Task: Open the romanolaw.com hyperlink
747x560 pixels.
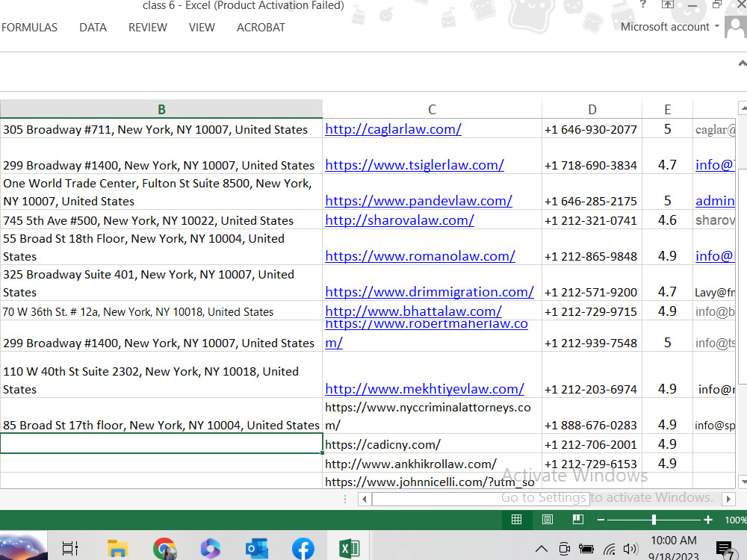Action: click(x=420, y=255)
